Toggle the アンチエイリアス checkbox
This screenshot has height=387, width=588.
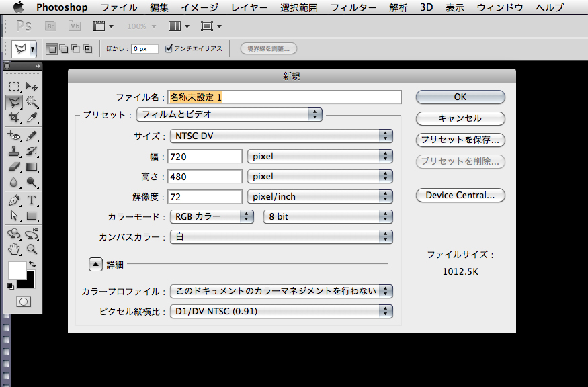[169, 48]
